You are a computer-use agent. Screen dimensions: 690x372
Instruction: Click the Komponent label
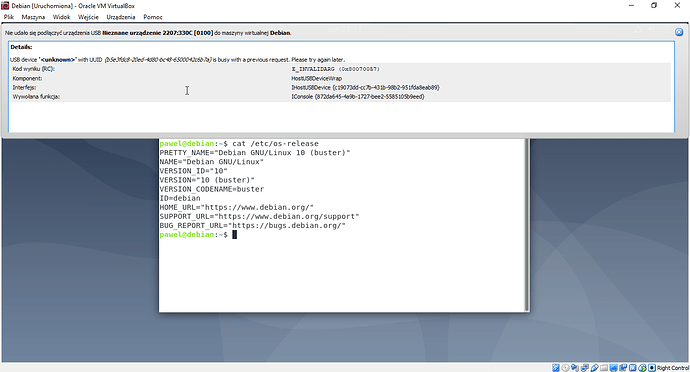click(27, 78)
